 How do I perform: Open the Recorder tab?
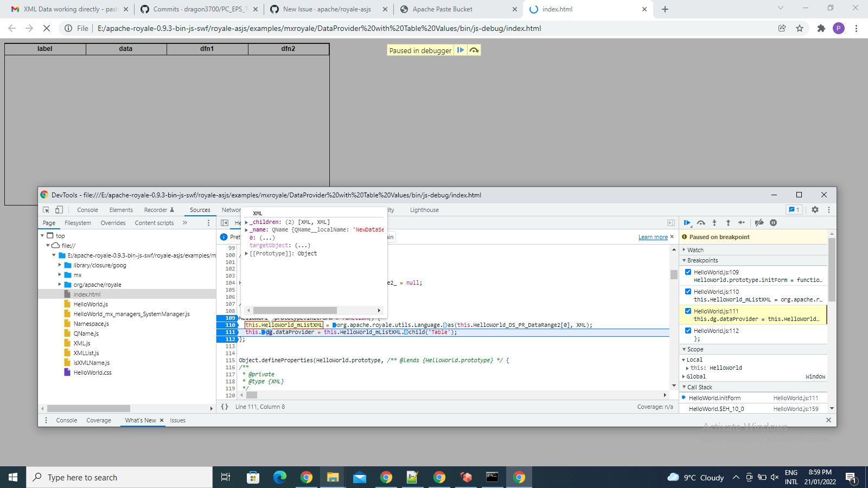point(159,210)
